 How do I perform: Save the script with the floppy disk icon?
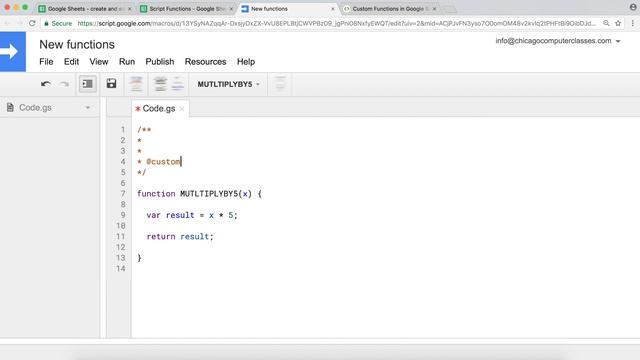pyautogui.click(x=111, y=84)
